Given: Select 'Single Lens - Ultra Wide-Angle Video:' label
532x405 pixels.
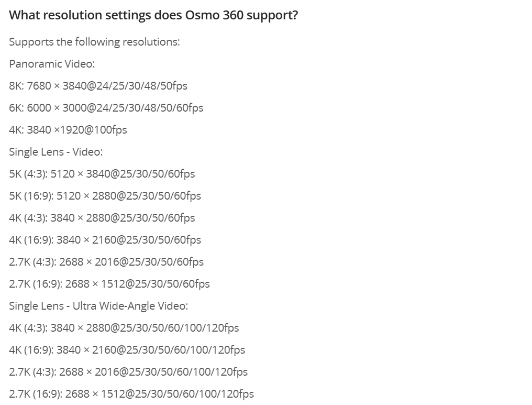Looking at the screenshot, I should click(x=98, y=306).
